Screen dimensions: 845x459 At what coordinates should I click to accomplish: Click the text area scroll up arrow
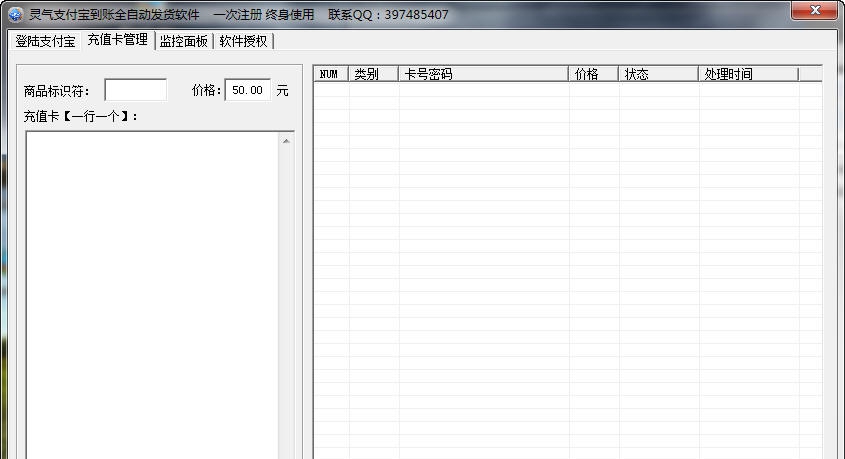pyautogui.click(x=286, y=141)
